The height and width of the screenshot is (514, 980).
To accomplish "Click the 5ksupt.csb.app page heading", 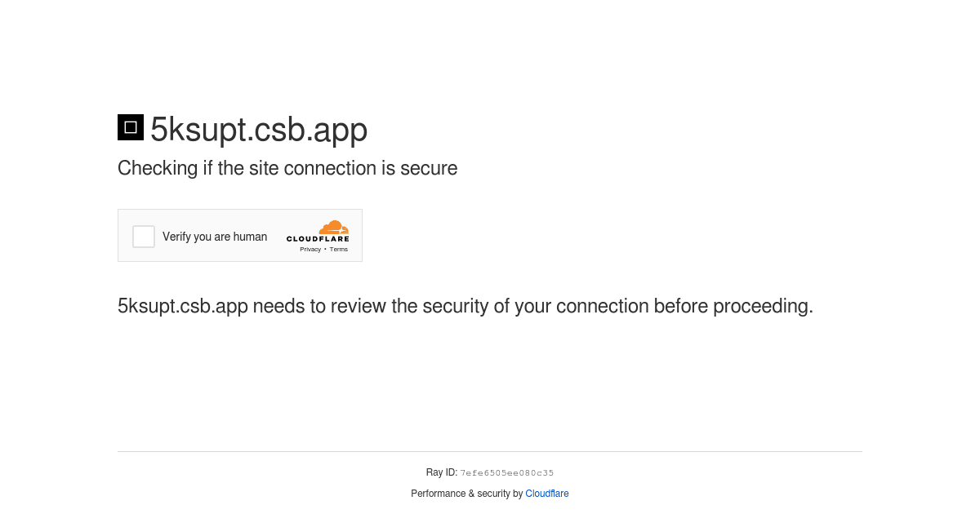I will (x=259, y=130).
